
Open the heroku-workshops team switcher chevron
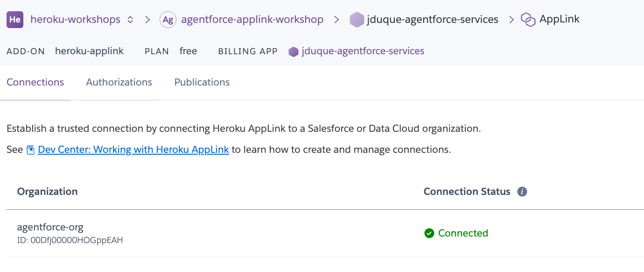130,19
